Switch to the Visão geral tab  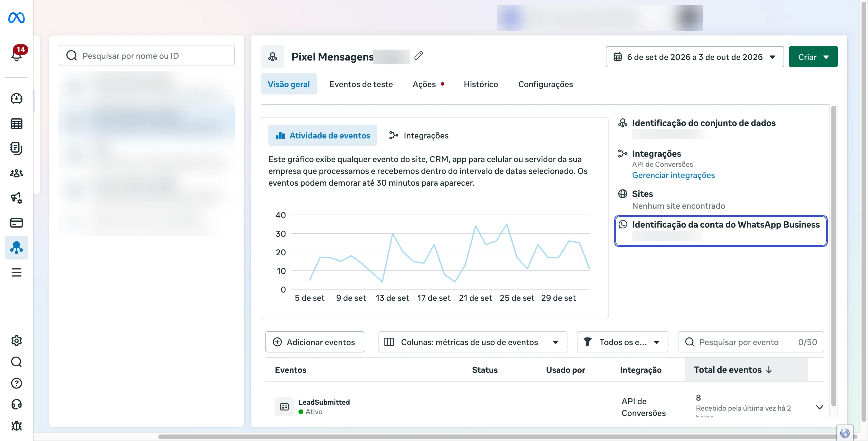pyautogui.click(x=288, y=84)
